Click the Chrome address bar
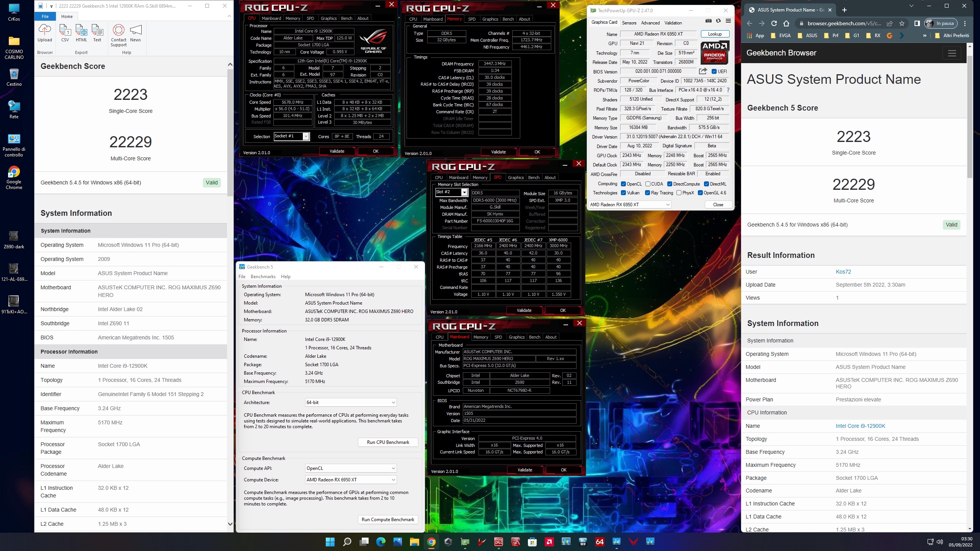Viewport: 980px width, 551px height. click(844, 23)
